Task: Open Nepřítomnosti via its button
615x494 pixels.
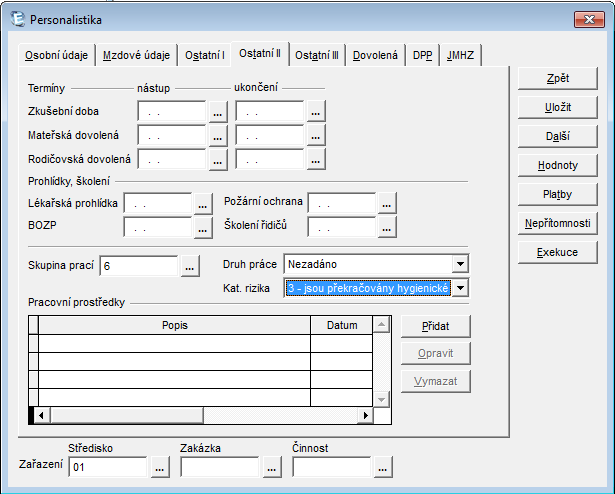Action: [x=558, y=223]
